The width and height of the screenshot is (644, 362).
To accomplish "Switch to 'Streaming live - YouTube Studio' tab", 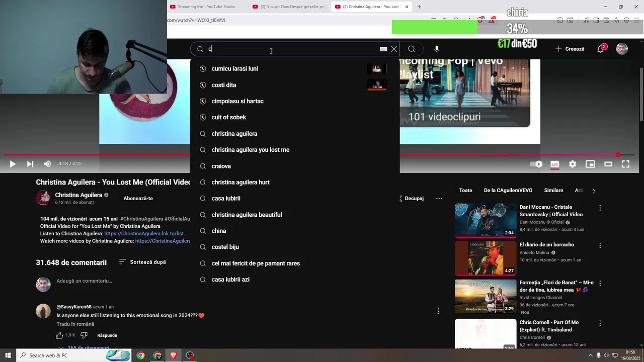I will (206, 7).
